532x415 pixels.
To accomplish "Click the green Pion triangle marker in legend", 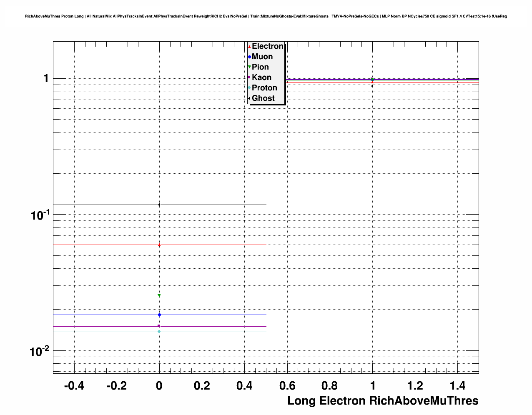I will [x=249, y=67].
